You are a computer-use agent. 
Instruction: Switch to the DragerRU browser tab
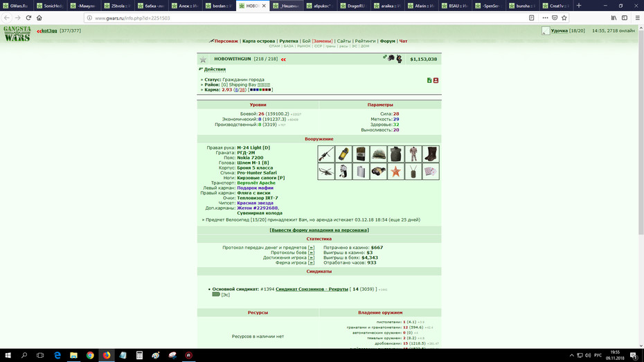click(354, 6)
